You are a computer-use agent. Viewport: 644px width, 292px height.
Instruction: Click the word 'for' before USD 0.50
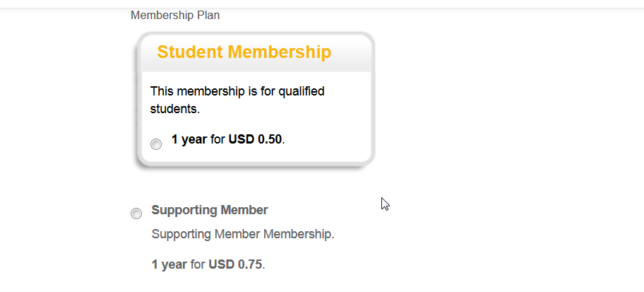[x=218, y=139]
